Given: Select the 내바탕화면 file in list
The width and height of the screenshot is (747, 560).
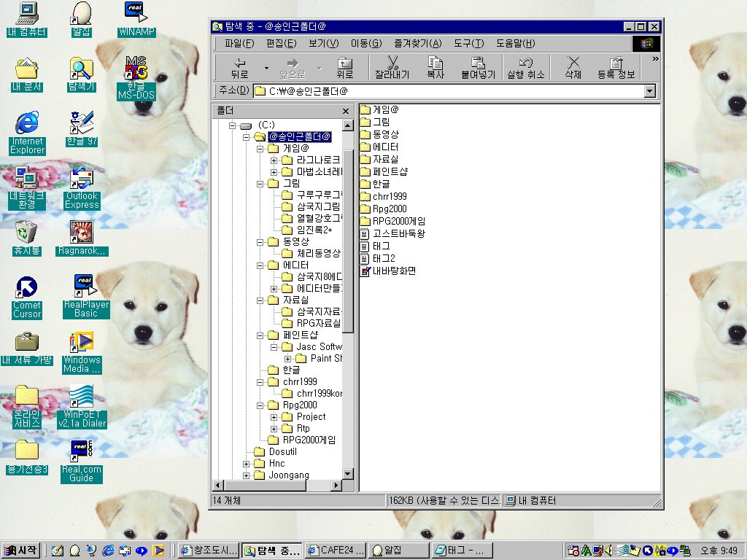Looking at the screenshot, I should pyautogui.click(x=388, y=271).
